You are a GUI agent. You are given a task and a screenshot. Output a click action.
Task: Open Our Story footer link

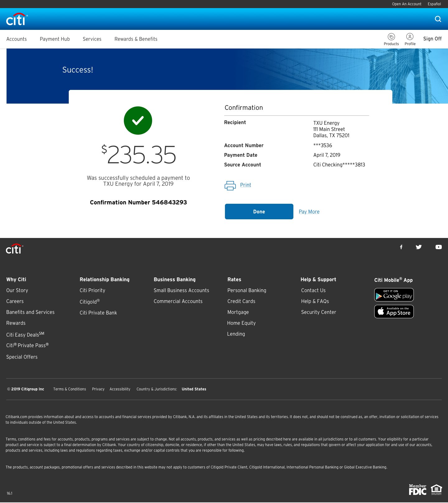point(17,291)
